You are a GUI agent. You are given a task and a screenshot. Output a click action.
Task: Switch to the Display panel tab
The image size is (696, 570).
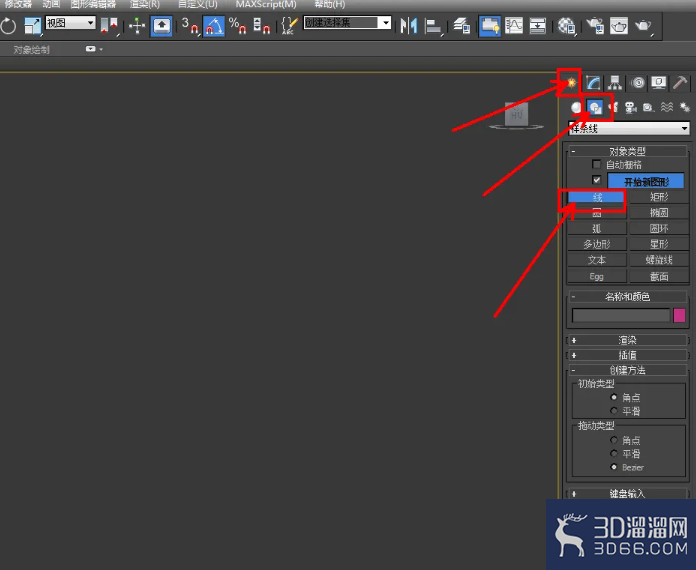(x=659, y=83)
